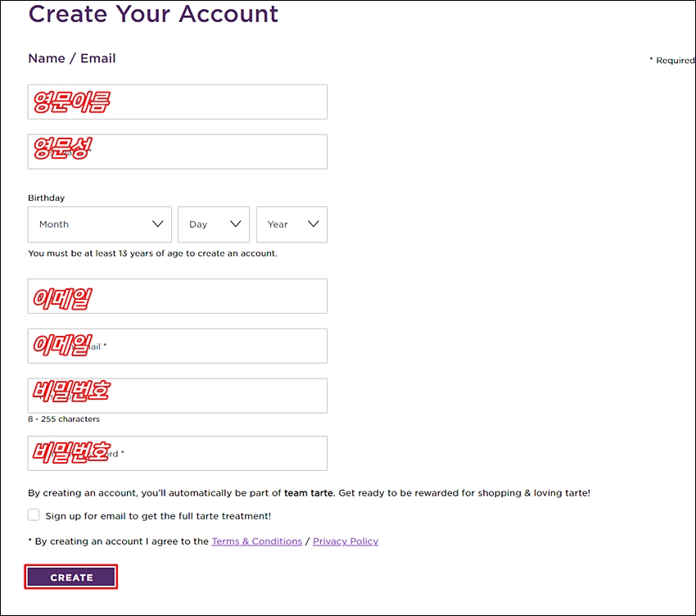
Task: Open the Privacy Policy link
Action: [346, 541]
